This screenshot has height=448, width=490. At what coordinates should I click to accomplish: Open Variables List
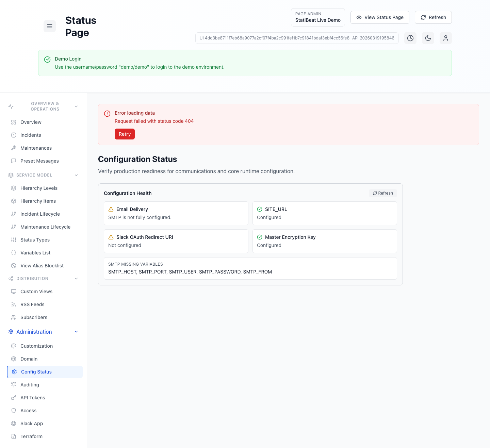coord(35,253)
